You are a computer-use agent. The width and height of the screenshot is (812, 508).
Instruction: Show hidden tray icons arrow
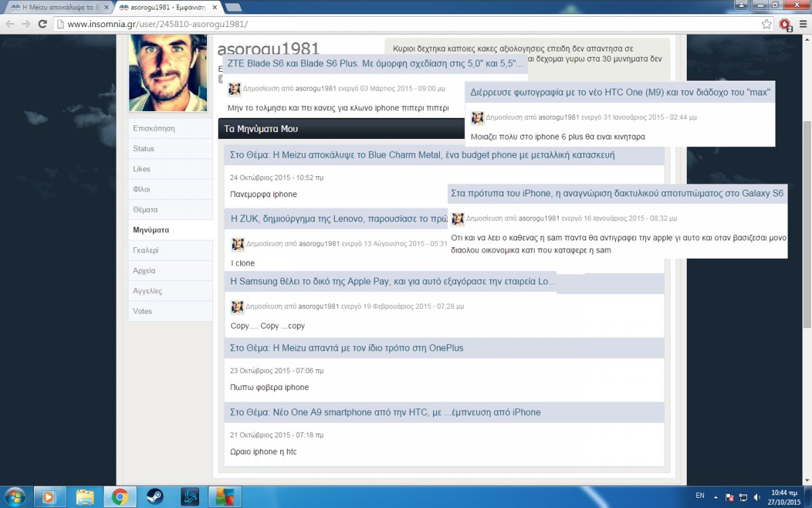(716, 496)
